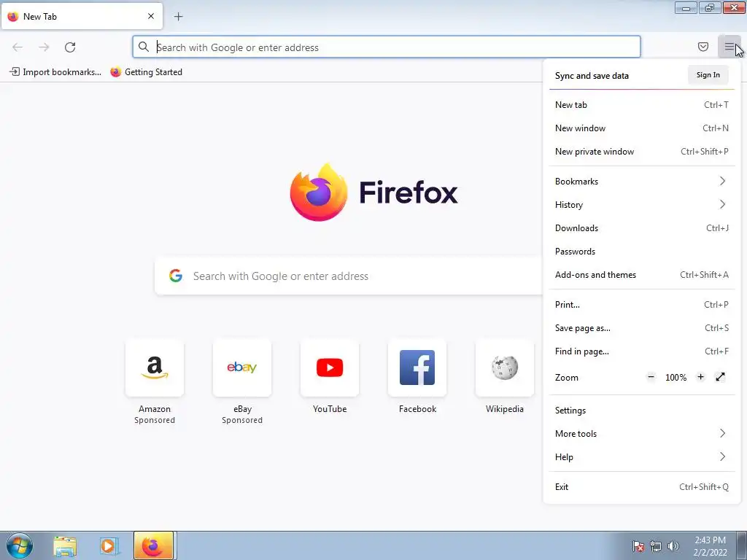
Task: Open Settings from menu
Action: [x=642, y=411]
